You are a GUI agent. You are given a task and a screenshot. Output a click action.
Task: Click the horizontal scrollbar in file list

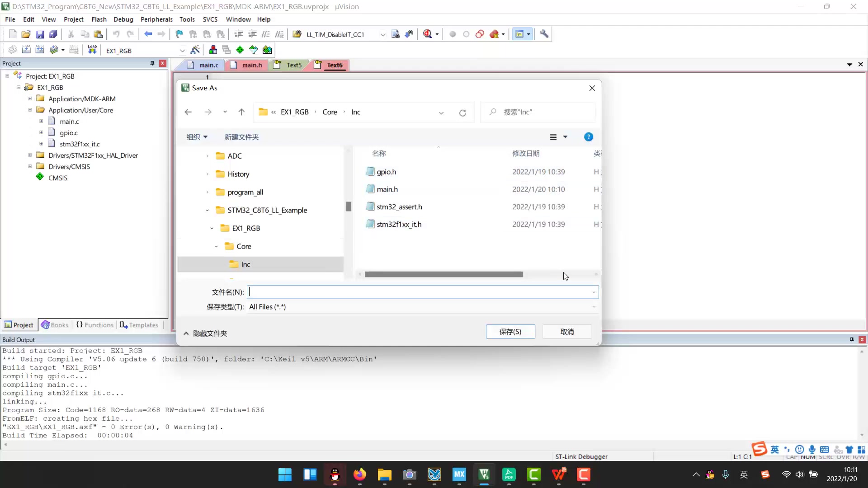point(444,274)
